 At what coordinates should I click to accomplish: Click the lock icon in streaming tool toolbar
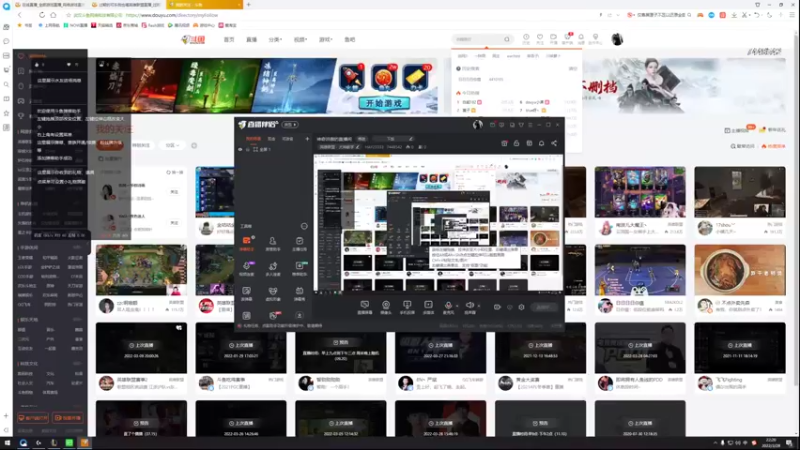click(516, 143)
